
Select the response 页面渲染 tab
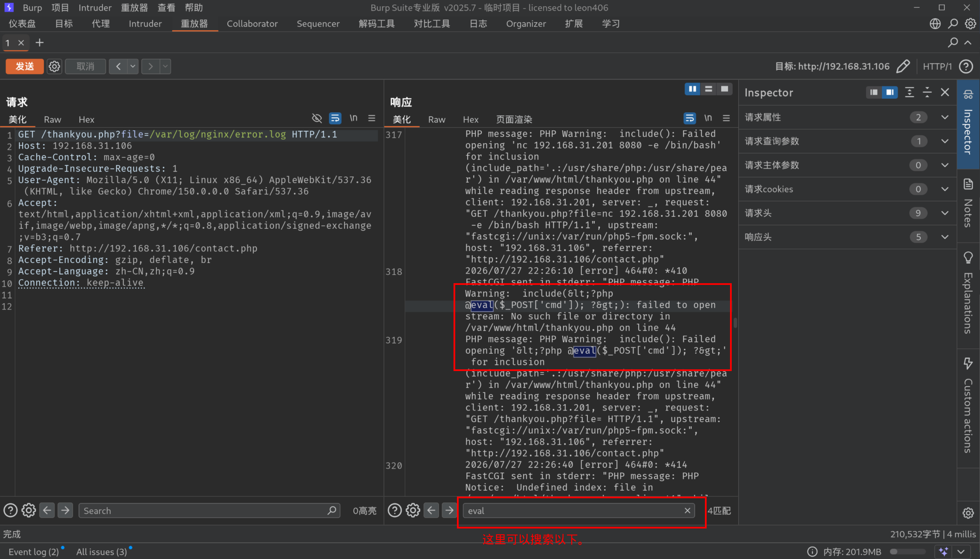click(514, 120)
